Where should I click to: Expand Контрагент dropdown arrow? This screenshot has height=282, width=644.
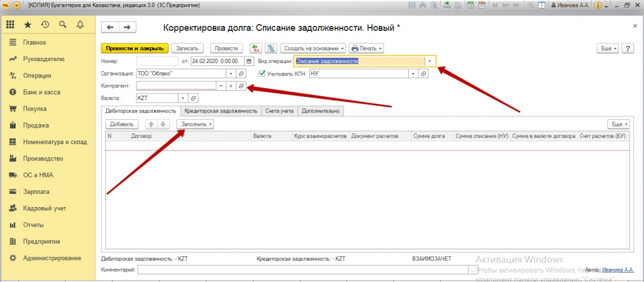(221, 86)
